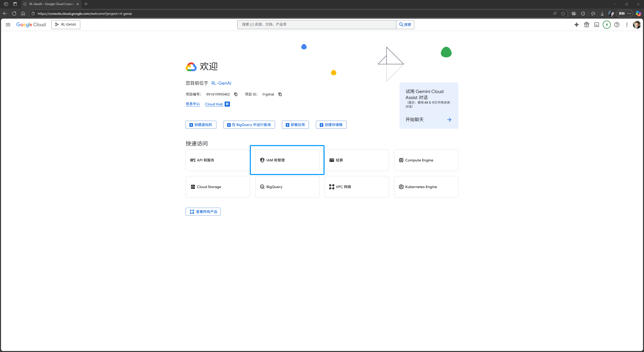Click 在 BigQuery 中运行查询 button
The image size is (644, 352).
(249, 125)
